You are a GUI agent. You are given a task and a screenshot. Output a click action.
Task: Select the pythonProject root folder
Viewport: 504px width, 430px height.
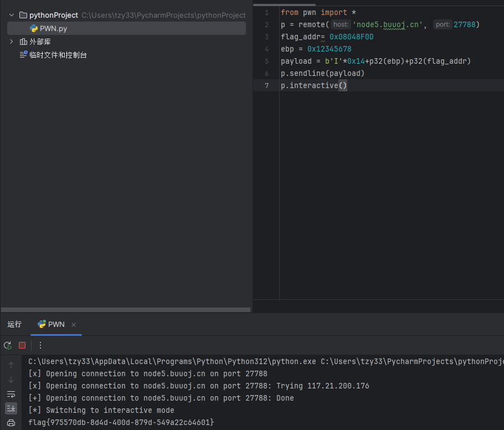click(x=53, y=15)
